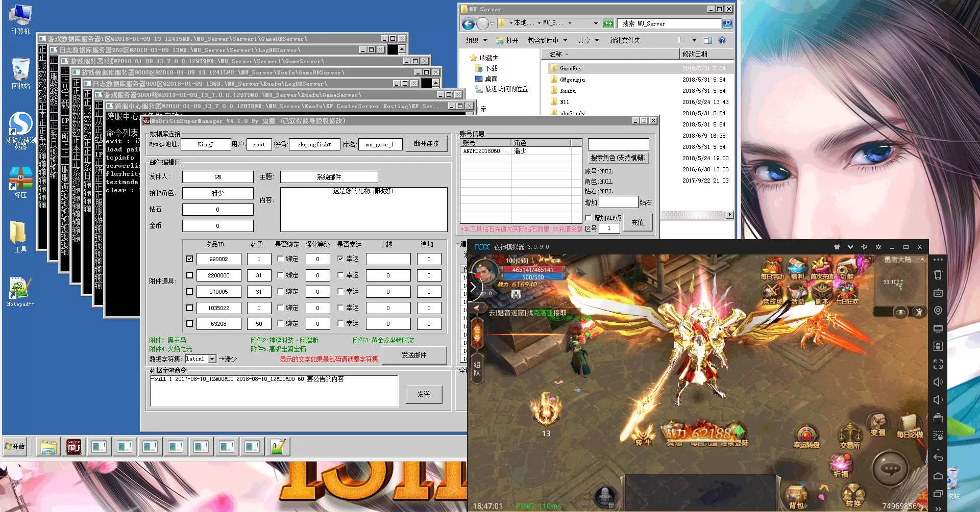Open the 每日必做 daily tasks icon
The width and height of the screenshot is (980, 512).
(x=910, y=426)
